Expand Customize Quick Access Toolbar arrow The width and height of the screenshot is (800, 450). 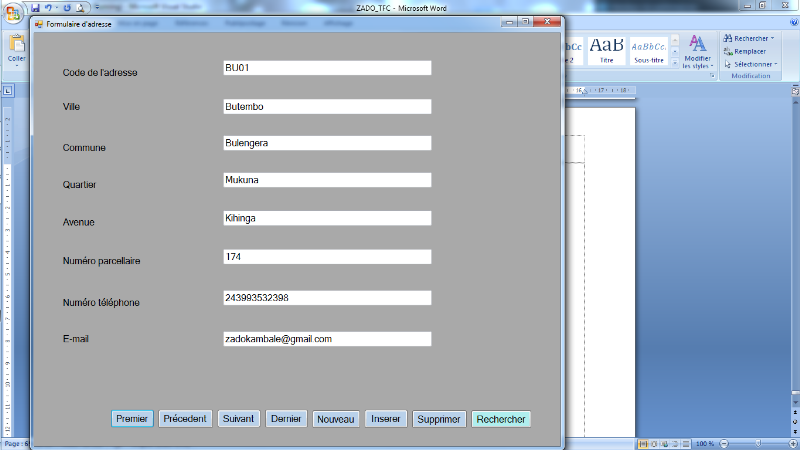[x=97, y=8]
